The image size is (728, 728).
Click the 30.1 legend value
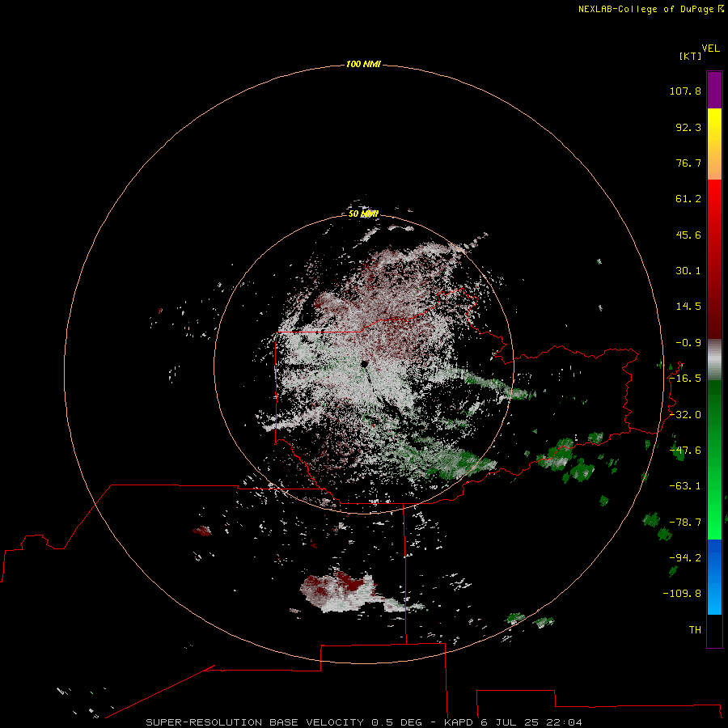pyautogui.click(x=688, y=271)
